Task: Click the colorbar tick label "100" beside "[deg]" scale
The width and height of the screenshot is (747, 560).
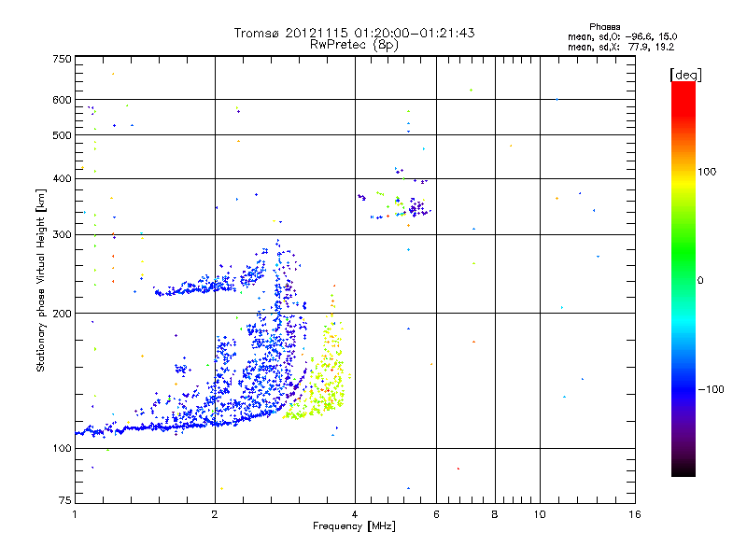Action: tap(707, 172)
